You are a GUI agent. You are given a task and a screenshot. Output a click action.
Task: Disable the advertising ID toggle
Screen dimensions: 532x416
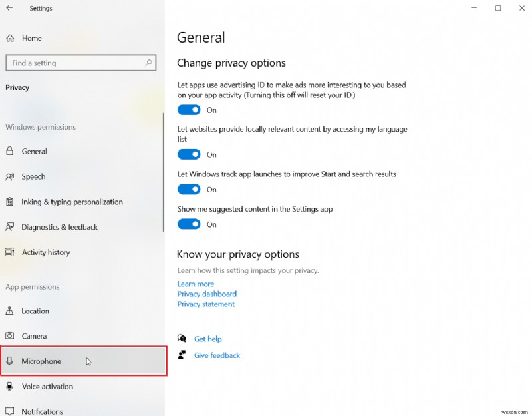189,110
